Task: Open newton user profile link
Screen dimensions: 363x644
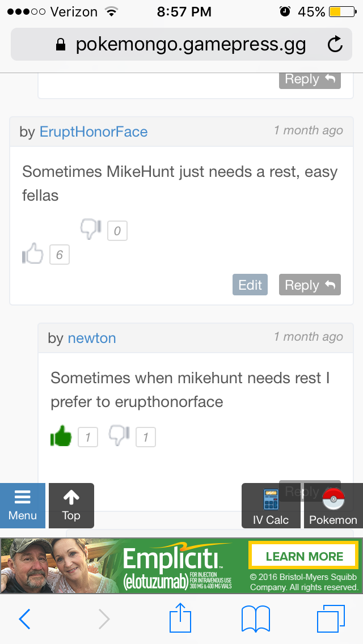Action: pos(92,338)
